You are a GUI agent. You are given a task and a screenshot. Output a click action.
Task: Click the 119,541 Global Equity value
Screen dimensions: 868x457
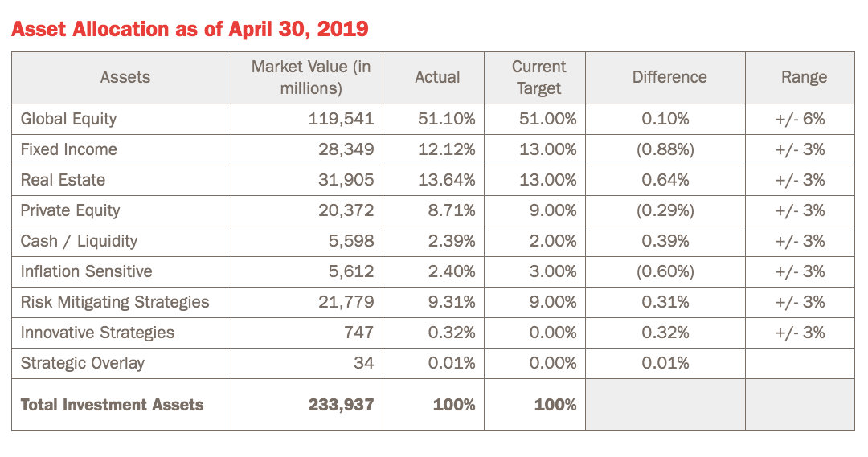click(341, 119)
